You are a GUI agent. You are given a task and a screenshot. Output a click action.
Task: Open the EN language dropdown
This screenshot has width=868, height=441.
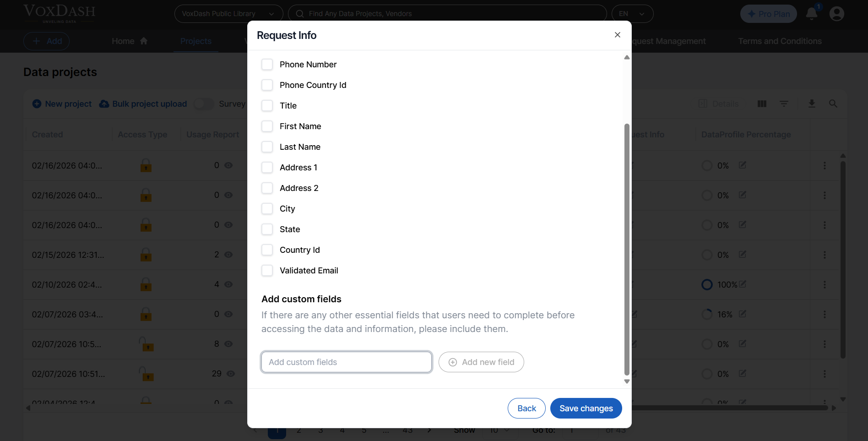coord(632,13)
